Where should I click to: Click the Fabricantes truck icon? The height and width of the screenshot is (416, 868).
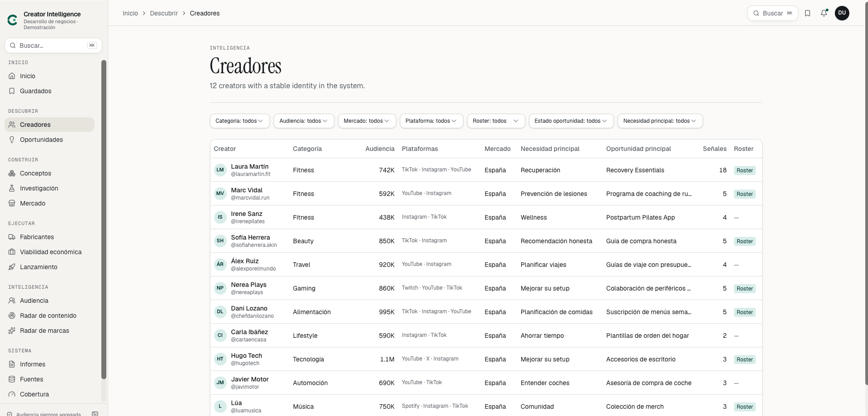(12, 237)
